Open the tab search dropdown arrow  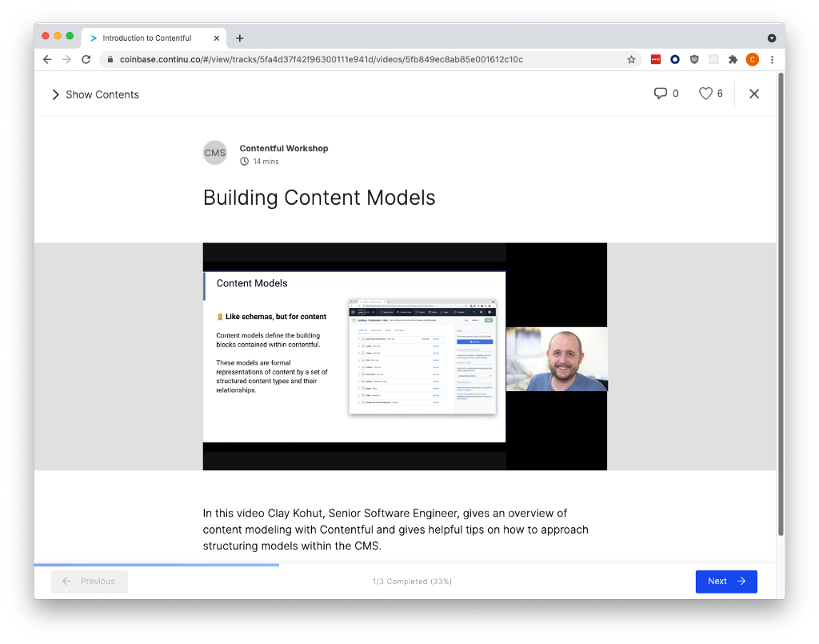[772, 38]
